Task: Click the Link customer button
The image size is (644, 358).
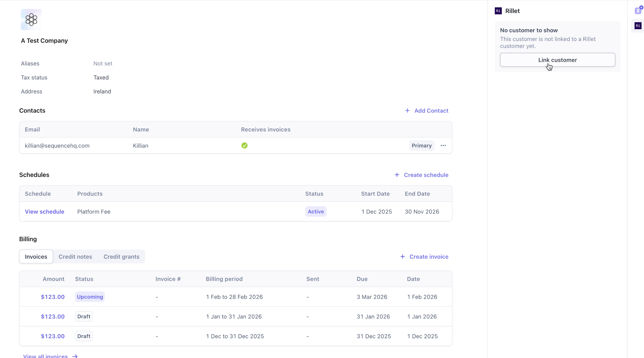Action: pos(557,60)
